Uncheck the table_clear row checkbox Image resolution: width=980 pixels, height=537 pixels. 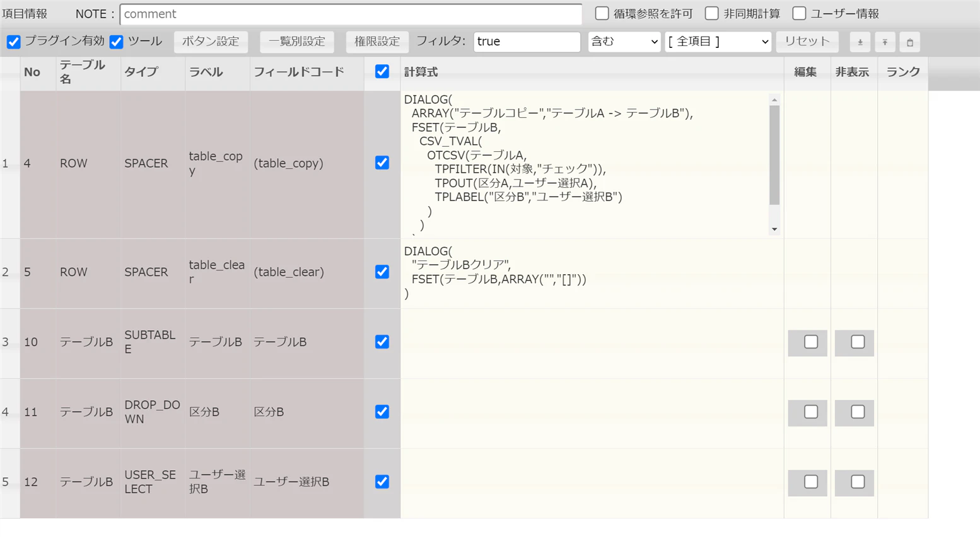tap(382, 272)
